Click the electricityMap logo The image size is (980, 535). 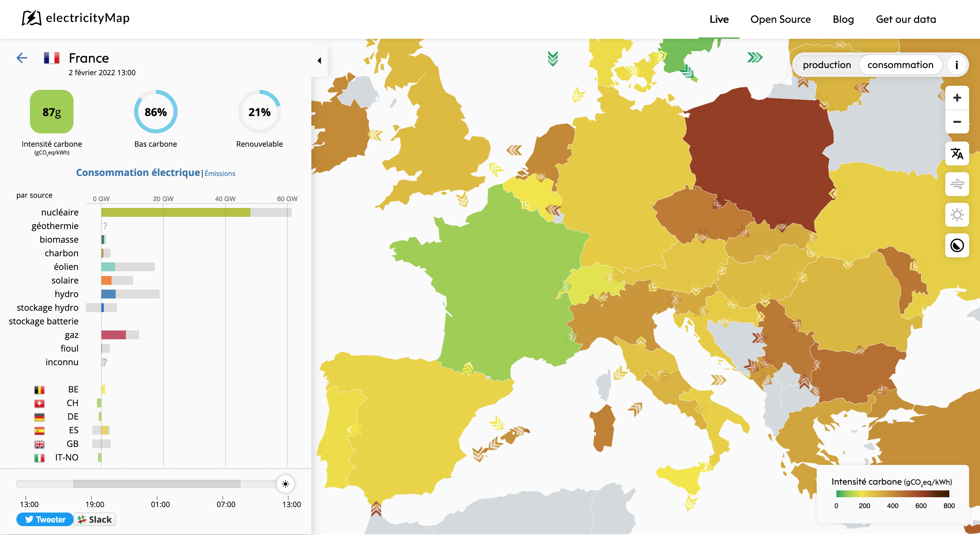pyautogui.click(x=76, y=18)
